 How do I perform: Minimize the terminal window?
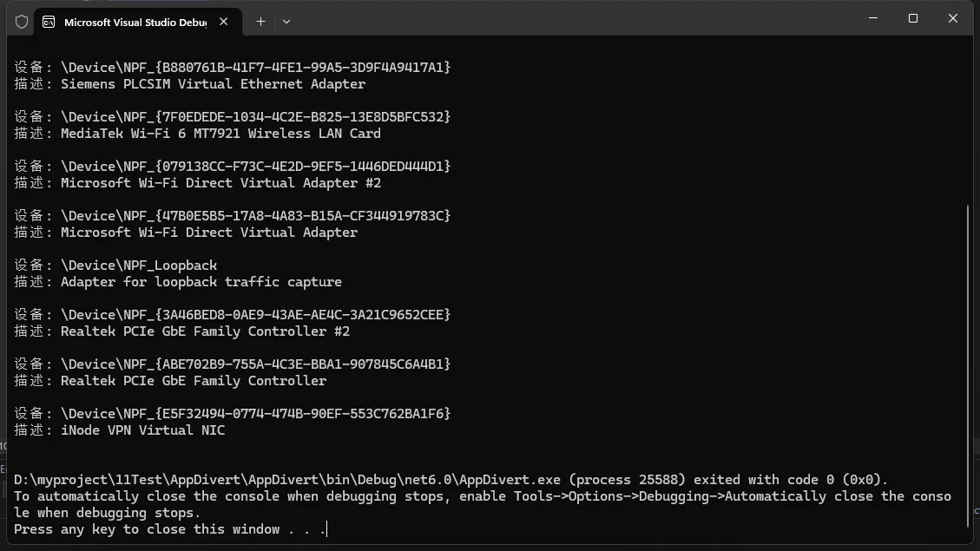pyautogui.click(x=873, y=18)
